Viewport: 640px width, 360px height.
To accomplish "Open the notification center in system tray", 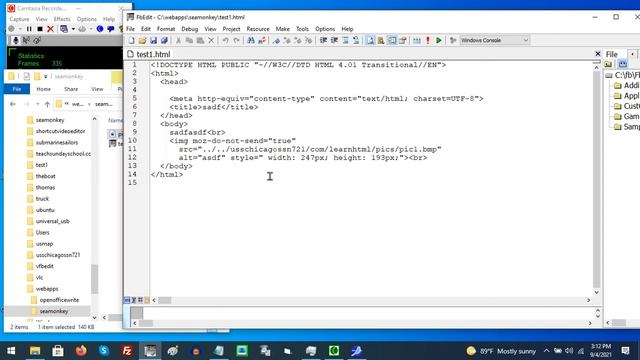I will (x=625, y=351).
